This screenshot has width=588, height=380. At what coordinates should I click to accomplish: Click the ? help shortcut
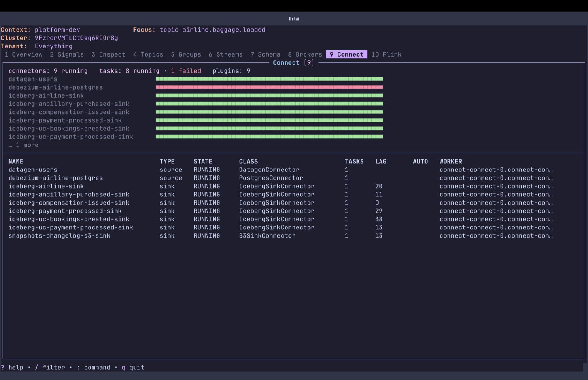(12, 368)
